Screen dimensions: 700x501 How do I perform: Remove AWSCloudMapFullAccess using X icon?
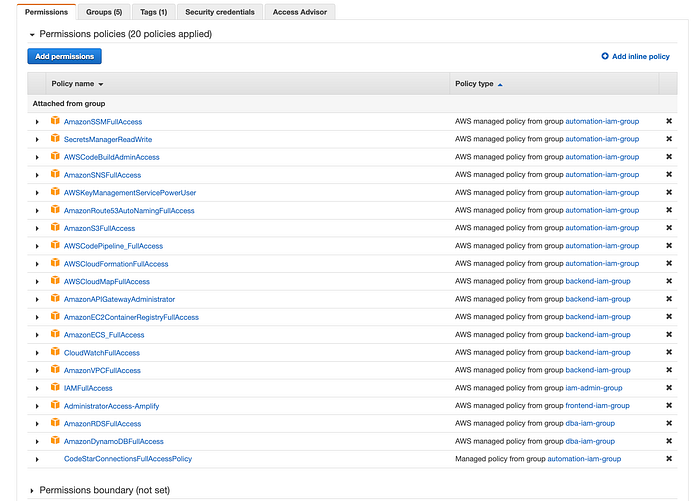669,281
